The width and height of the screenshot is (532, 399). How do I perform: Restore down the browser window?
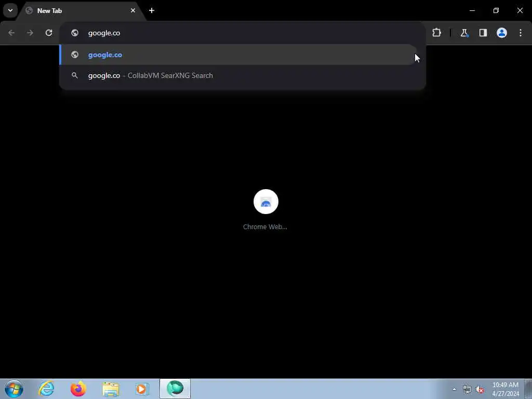496,10
